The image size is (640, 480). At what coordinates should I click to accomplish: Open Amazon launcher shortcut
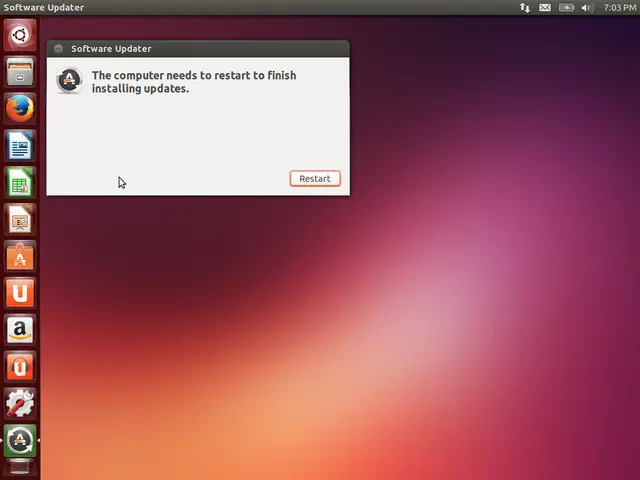tap(20, 330)
